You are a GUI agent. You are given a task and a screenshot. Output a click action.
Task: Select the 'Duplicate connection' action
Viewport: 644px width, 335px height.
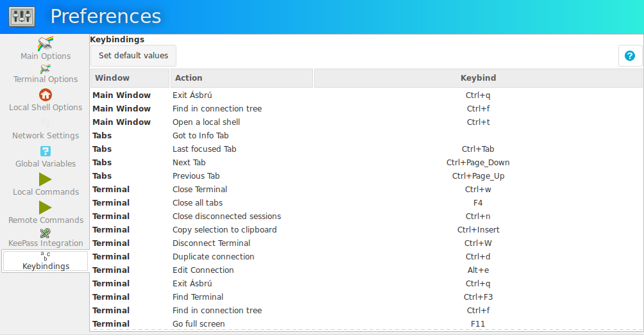[213, 257]
